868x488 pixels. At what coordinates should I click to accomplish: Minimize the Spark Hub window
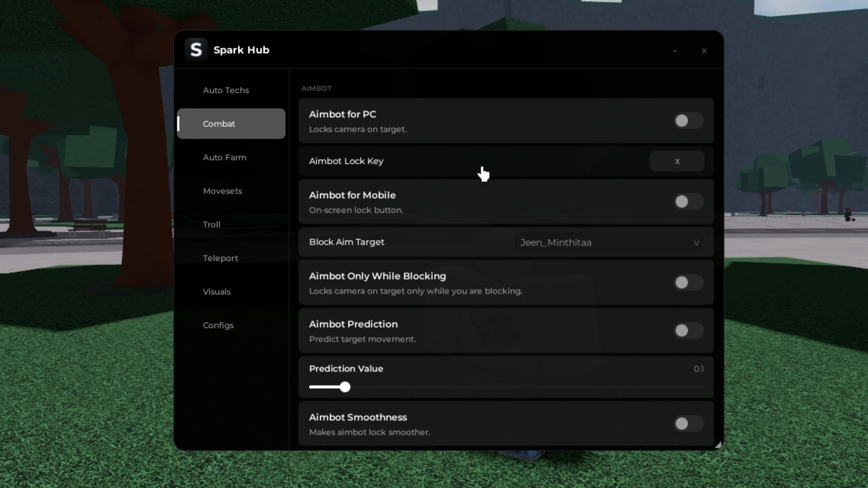coord(675,51)
